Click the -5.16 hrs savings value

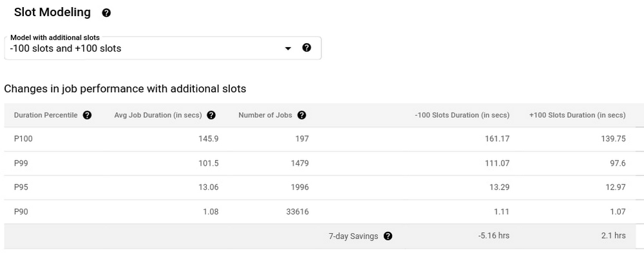tap(495, 236)
